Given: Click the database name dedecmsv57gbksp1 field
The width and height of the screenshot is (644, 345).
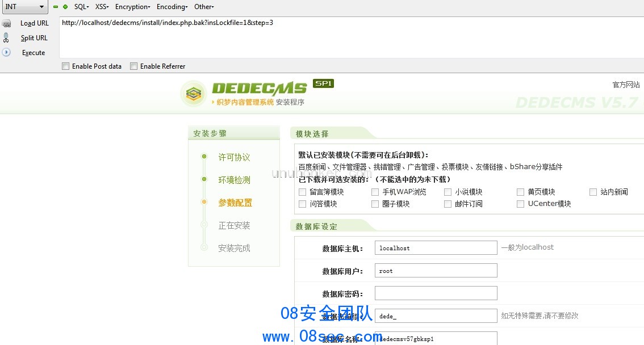Looking at the screenshot, I should click(x=436, y=338).
